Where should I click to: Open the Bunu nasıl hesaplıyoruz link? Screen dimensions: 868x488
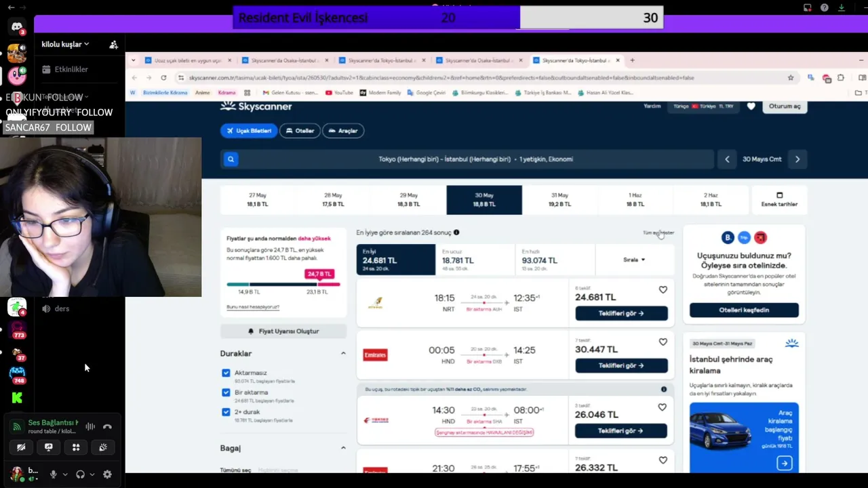click(253, 307)
